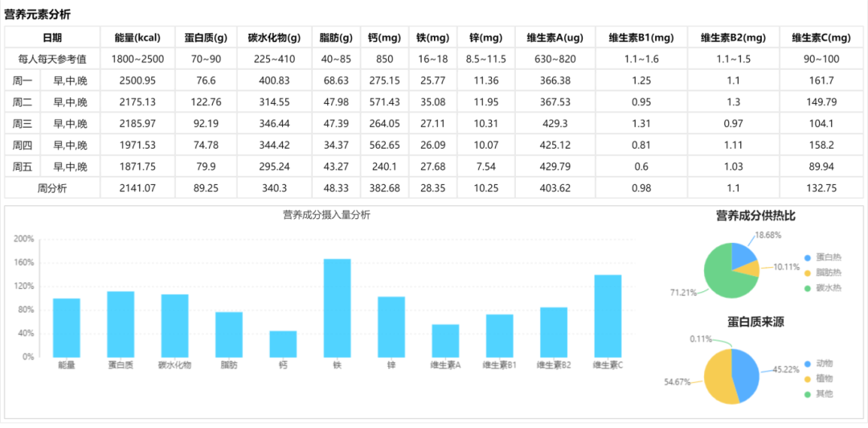The image size is (868, 428).
Task: Click the 2500.95 energy value
Action: click(x=137, y=81)
